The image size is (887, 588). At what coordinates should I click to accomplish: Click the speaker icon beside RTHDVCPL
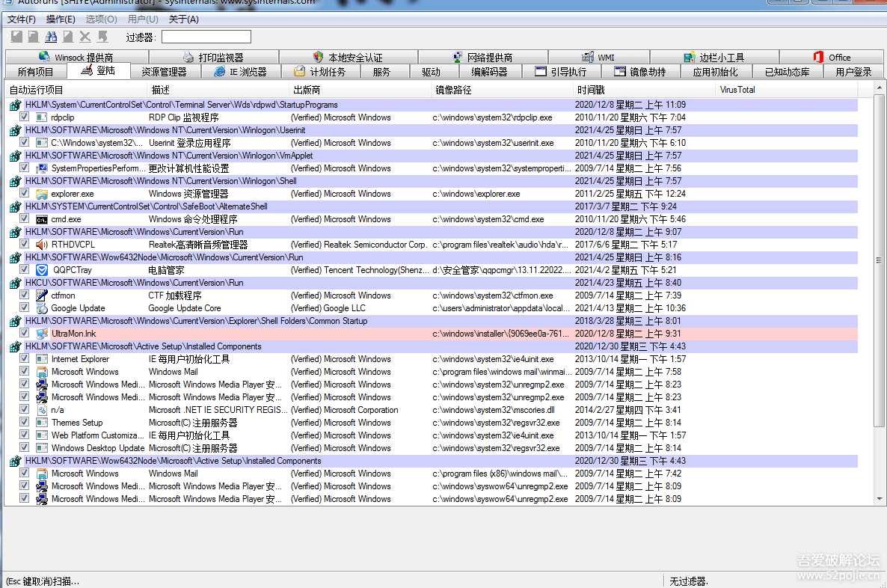pos(40,245)
